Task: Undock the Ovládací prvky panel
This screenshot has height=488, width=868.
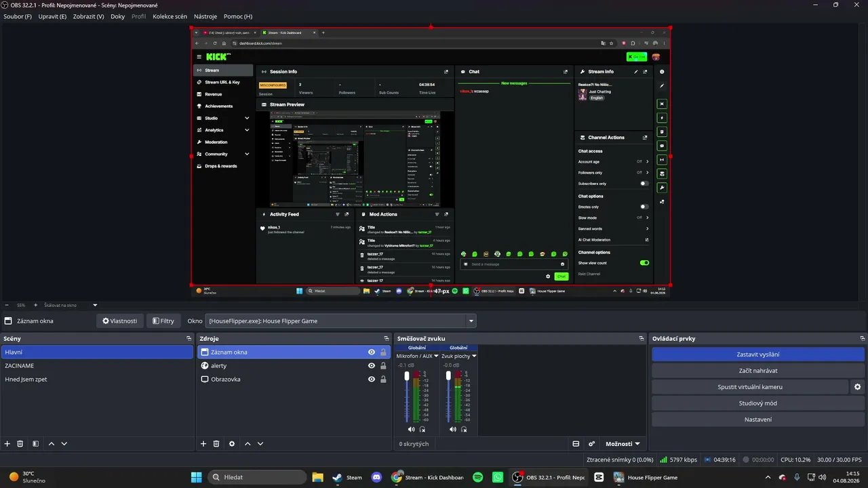Action: (863, 338)
